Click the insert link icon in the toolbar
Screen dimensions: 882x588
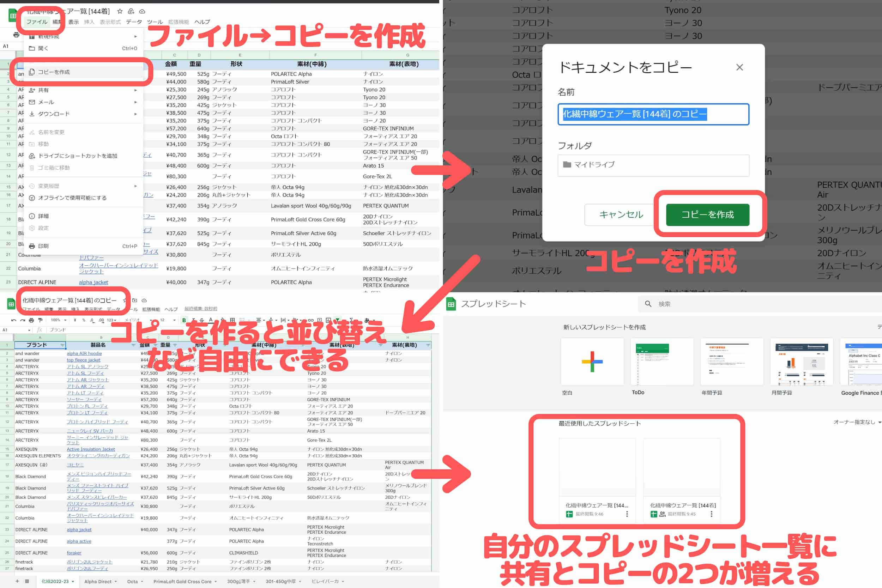point(311,320)
